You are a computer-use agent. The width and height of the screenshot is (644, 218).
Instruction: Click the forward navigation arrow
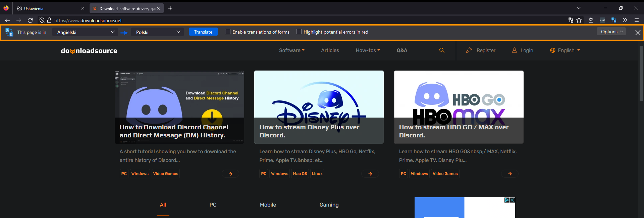(x=19, y=20)
